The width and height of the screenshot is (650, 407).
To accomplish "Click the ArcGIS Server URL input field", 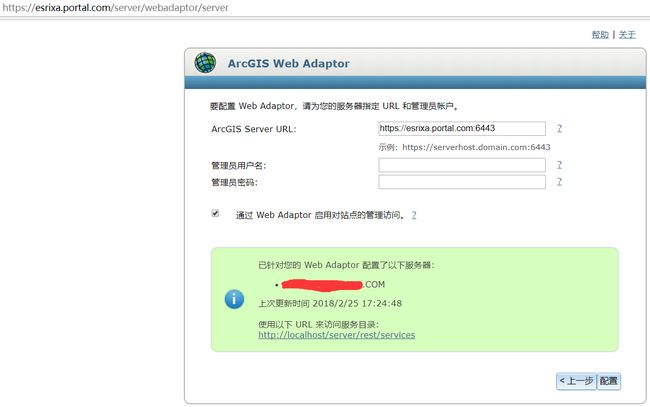I will click(462, 128).
